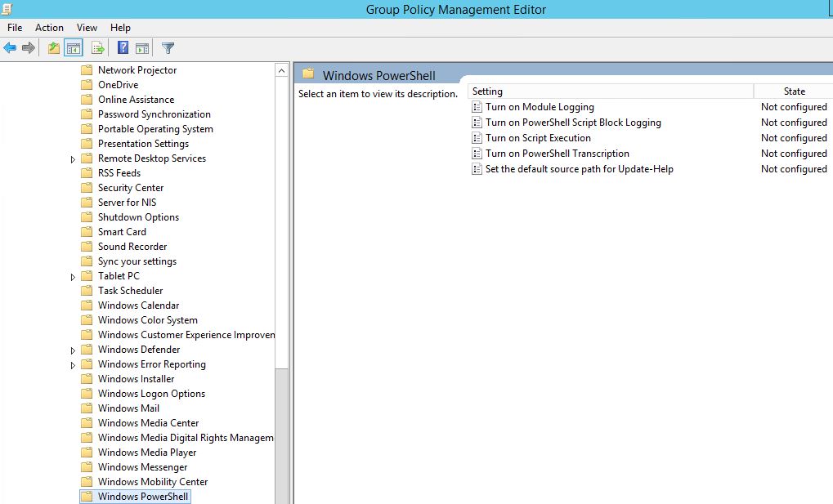
Task: Select RSS Feeds in the tree
Action: [119, 173]
